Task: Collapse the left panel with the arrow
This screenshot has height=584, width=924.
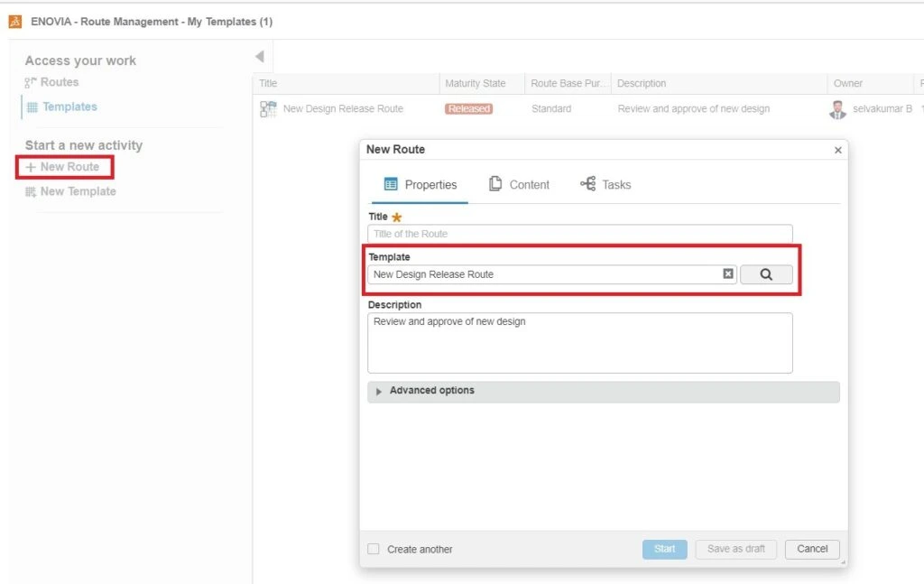Action: pos(259,57)
